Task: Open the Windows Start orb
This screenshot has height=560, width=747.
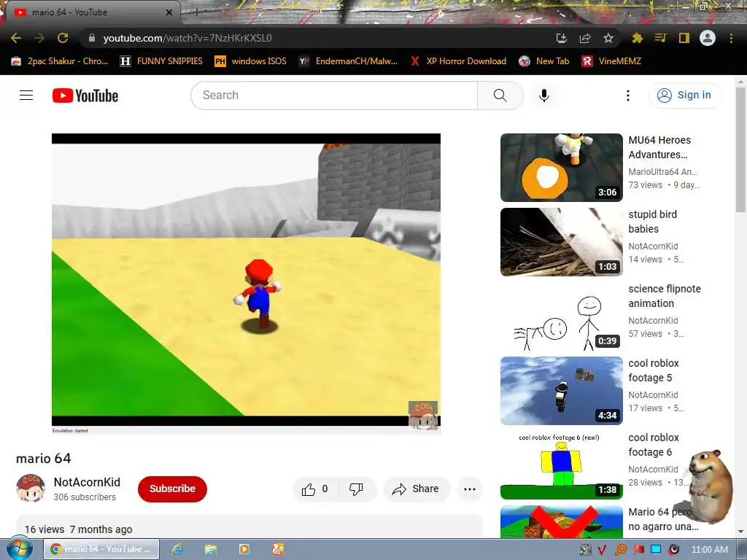Action: pos(19,549)
